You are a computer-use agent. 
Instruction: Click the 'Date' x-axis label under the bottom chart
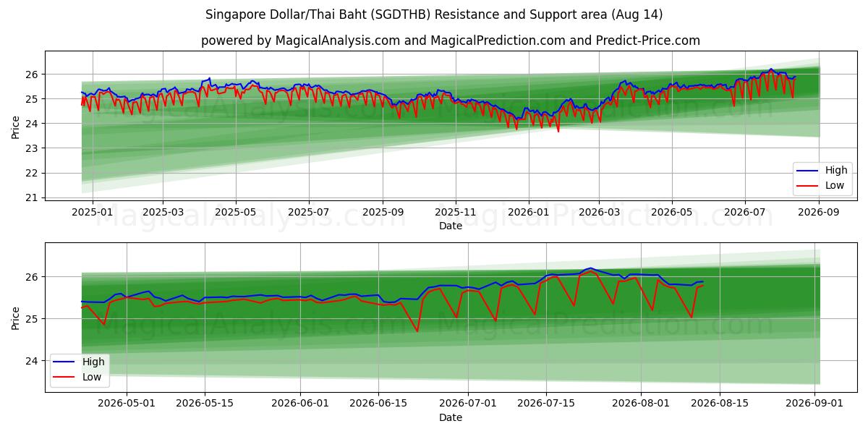tap(451, 417)
